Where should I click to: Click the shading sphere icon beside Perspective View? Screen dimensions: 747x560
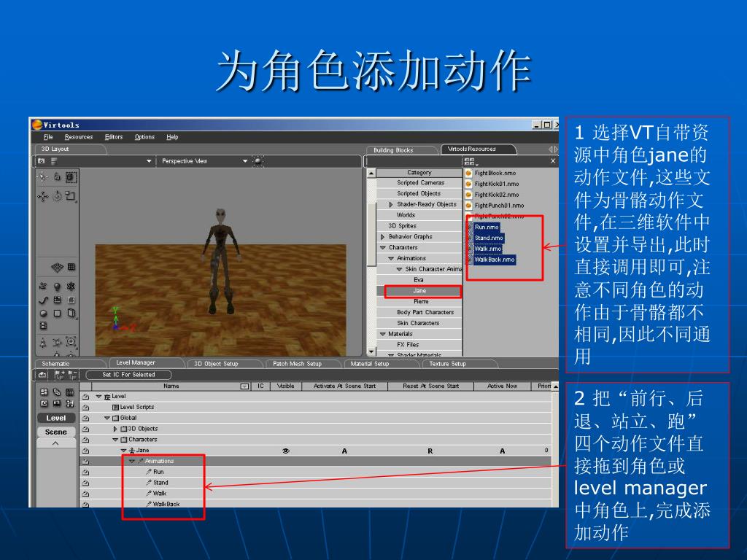[x=258, y=161]
